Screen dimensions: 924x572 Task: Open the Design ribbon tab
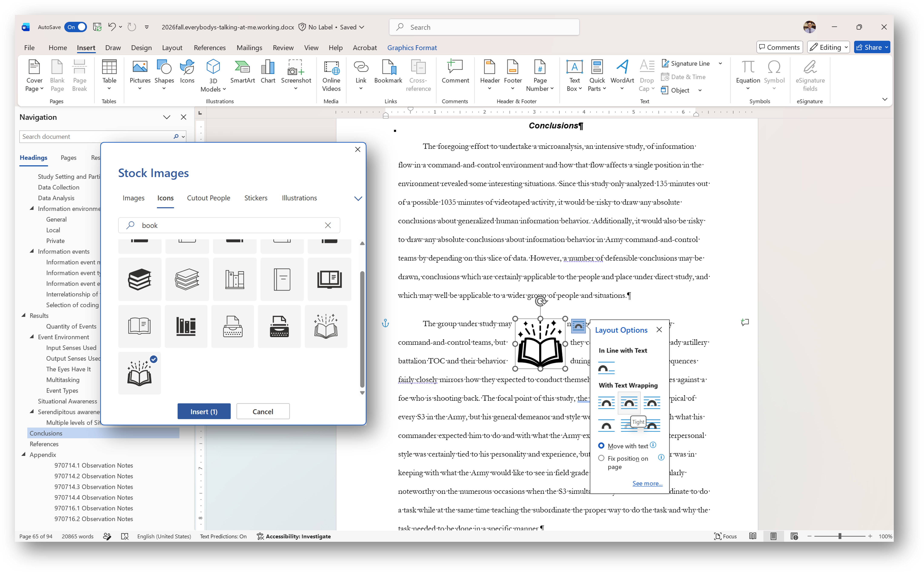(141, 48)
